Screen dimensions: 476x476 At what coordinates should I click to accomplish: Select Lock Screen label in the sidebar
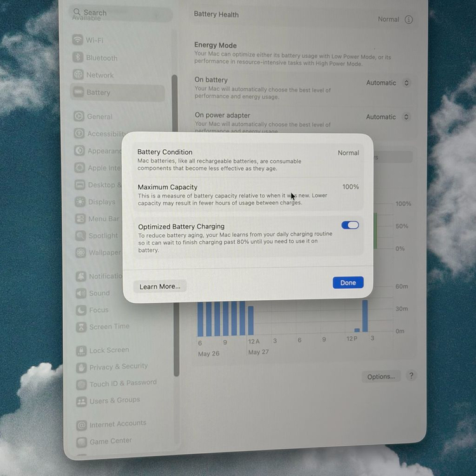coord(109,350)
